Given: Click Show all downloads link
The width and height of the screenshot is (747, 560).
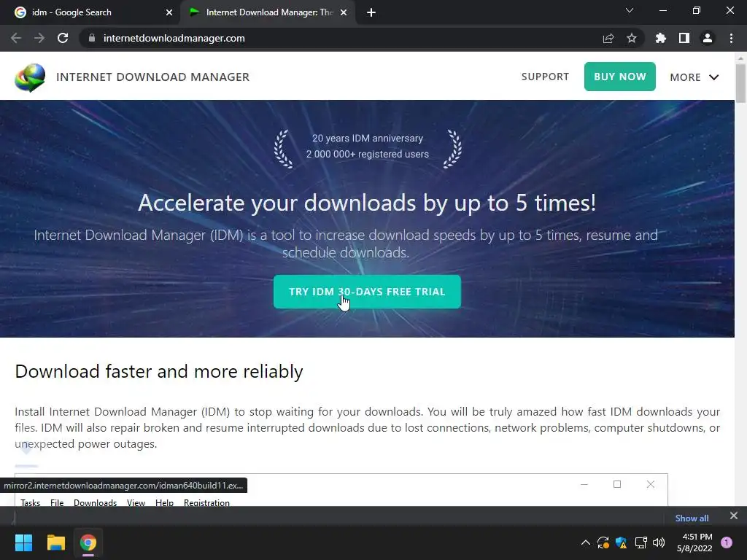Looking at the screenshot, I should pos(692,518).
